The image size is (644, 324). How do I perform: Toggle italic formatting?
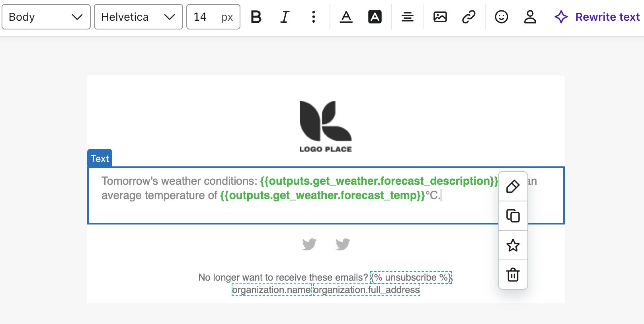tap(285, 17)
